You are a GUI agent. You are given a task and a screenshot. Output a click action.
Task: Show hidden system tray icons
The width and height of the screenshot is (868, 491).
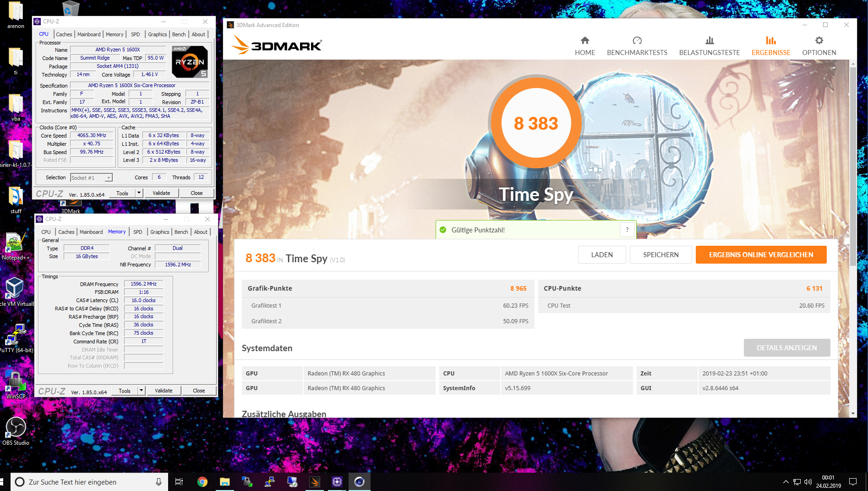pos(786,482)
